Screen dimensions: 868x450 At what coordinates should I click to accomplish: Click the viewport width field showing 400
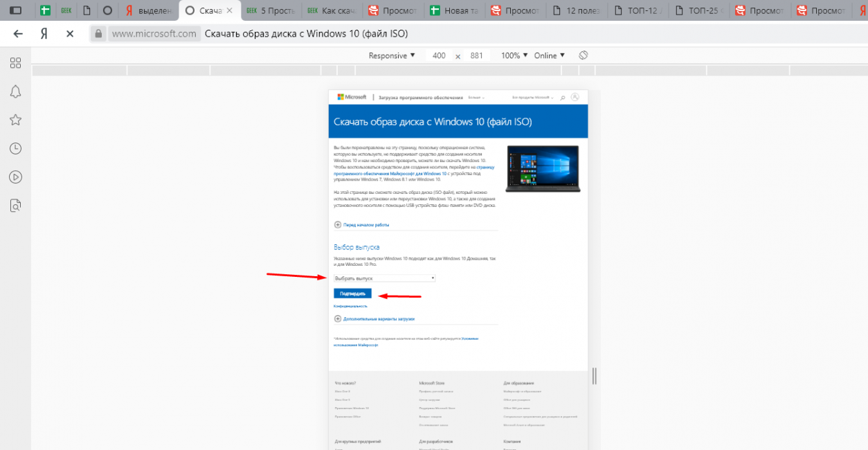[439, 55]
